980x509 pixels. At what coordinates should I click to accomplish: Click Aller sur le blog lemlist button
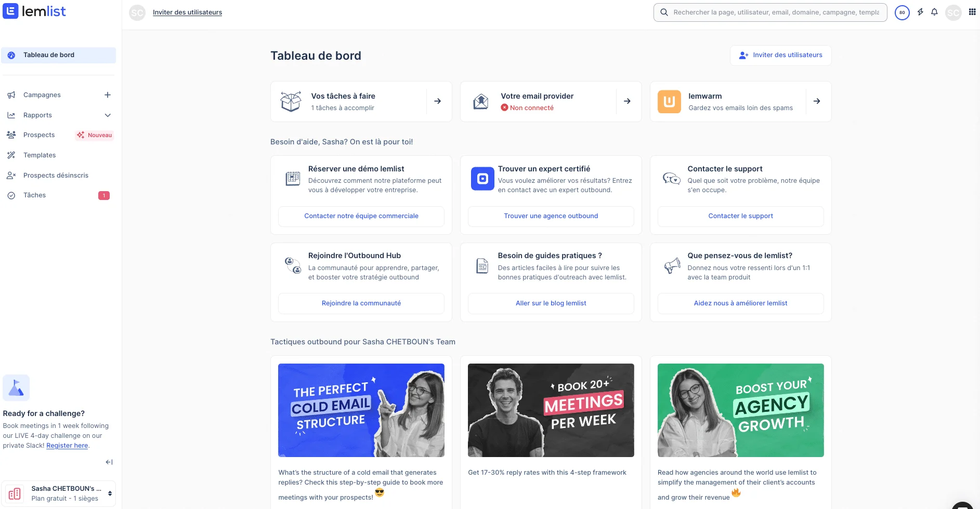pyautogui.click(x=551, y=304)
